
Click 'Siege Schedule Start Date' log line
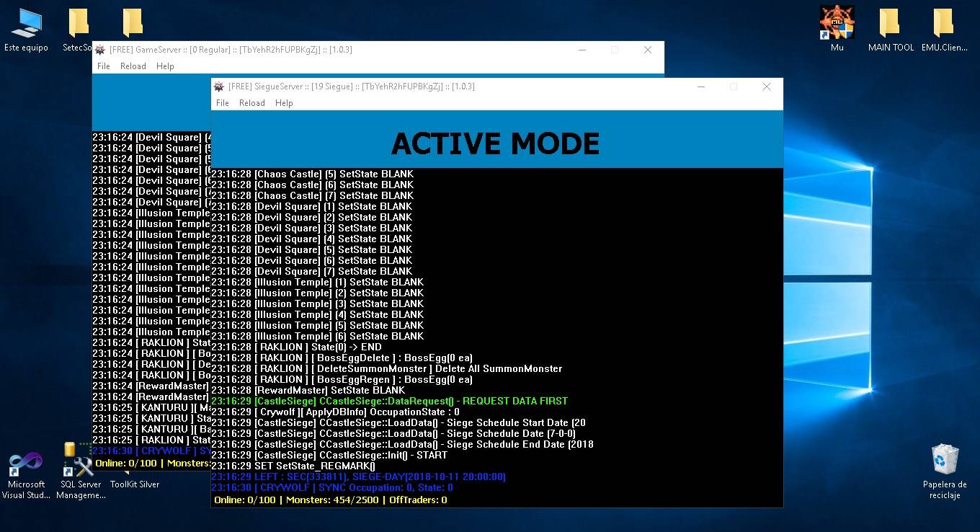tap(398, 422)
